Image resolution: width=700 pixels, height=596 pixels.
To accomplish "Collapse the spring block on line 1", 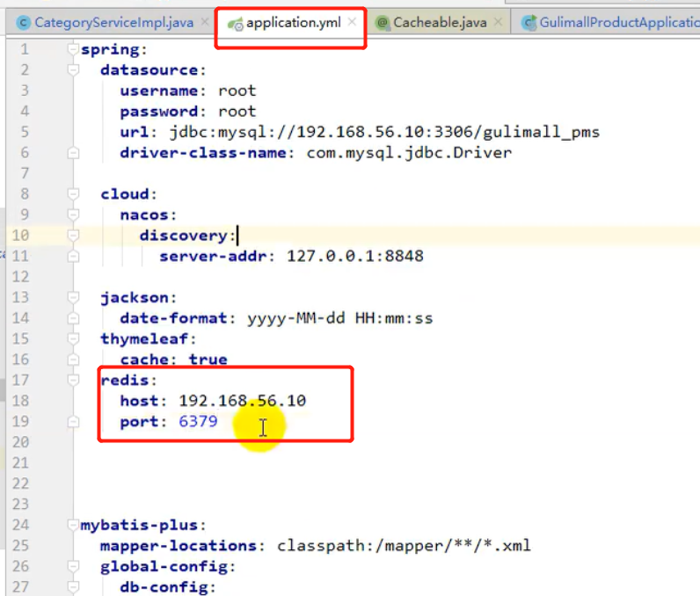I will [x=73, y=49].
